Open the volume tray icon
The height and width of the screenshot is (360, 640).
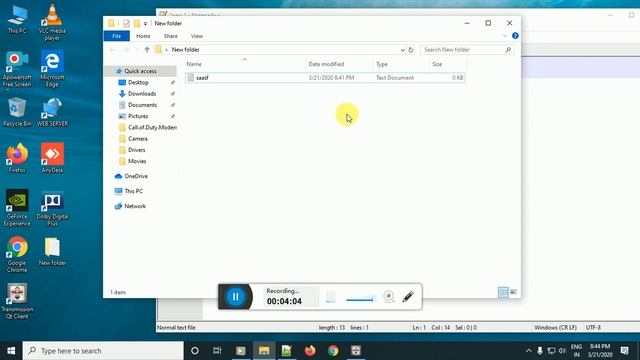[562, 351]
